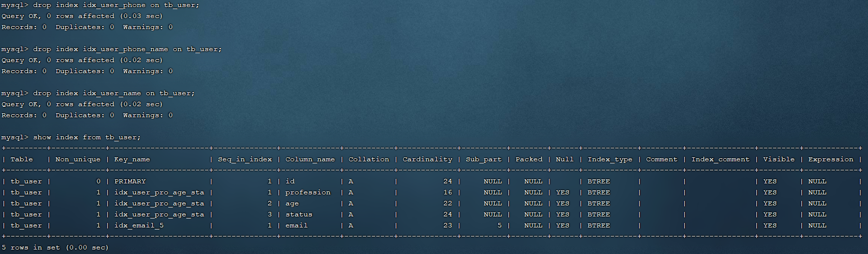
Task: Click the 'Index_comment' column header
Action: tap(720, 159)
